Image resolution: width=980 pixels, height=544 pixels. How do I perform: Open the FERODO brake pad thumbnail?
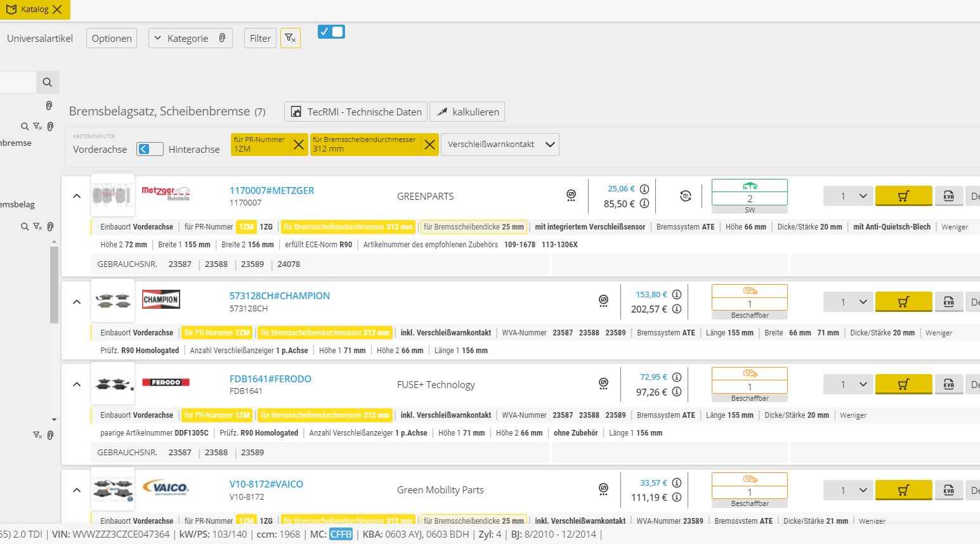coord(113,383)
